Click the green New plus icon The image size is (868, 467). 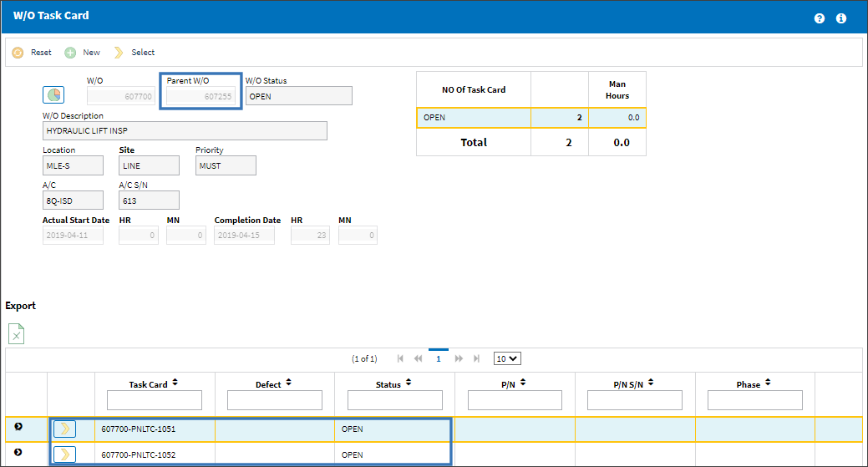pos(70,53)
